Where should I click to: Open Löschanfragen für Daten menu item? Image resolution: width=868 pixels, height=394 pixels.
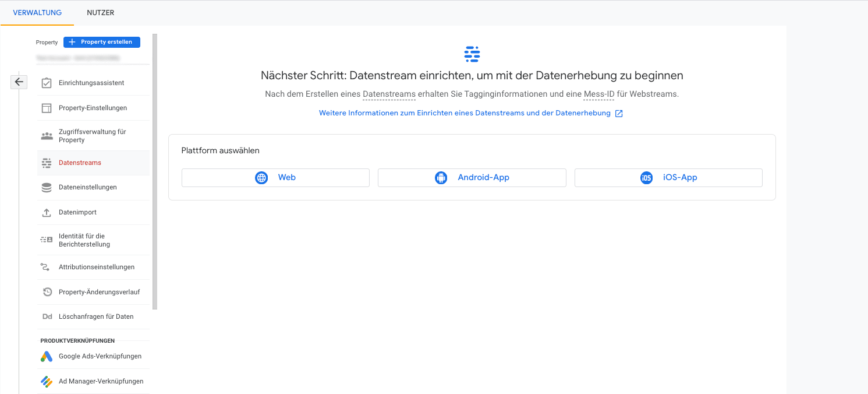click(x=96, y=317)
